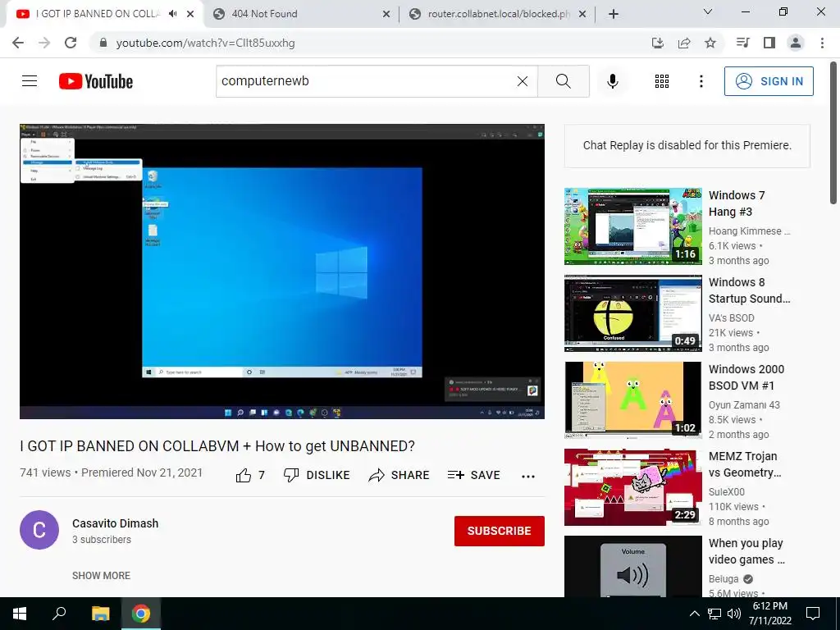Open the tab search dropdown chevron
This screenshot has width=840, height=630.
coord(708,11)
